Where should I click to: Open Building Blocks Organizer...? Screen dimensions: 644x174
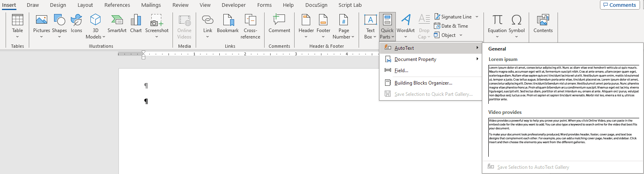[431, 83]
